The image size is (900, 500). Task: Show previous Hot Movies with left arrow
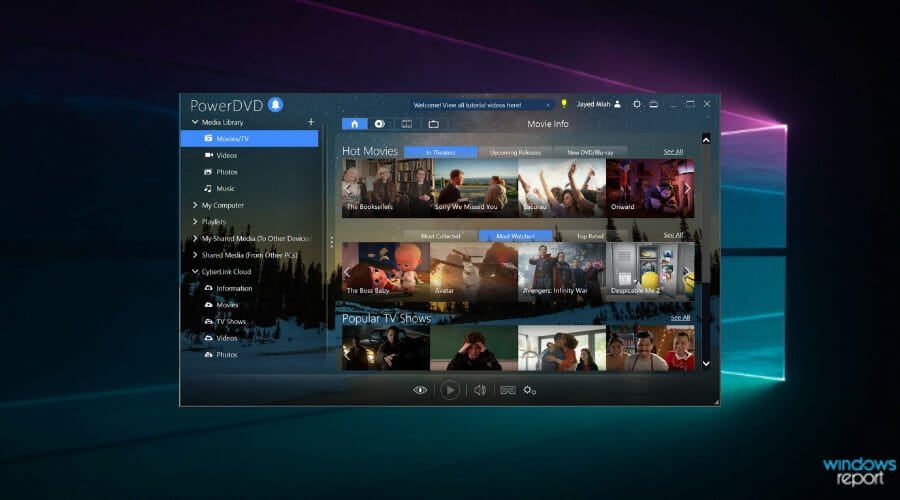point(347,188)
